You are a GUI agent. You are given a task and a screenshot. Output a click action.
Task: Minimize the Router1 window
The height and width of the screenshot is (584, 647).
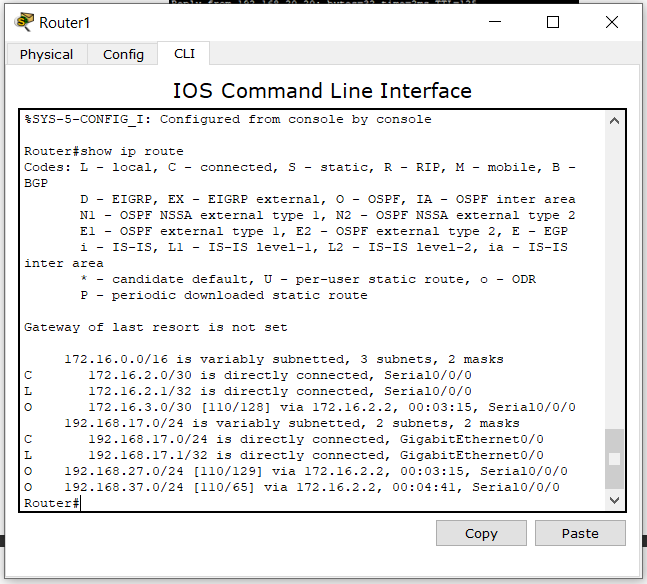coord(495,22)
